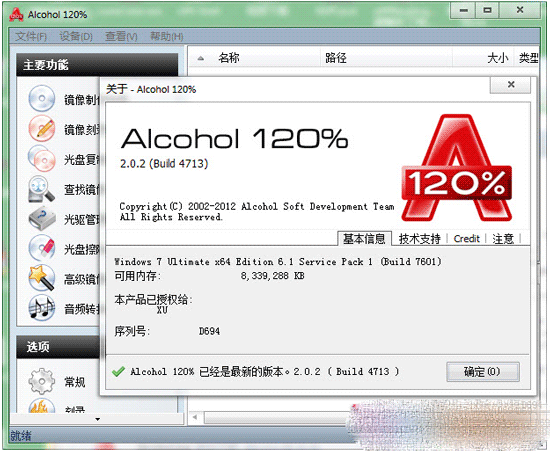The height and width of the screenshot is (451, 550).
Task: Collapse the 主要功能 panel header
Action: 97,65
